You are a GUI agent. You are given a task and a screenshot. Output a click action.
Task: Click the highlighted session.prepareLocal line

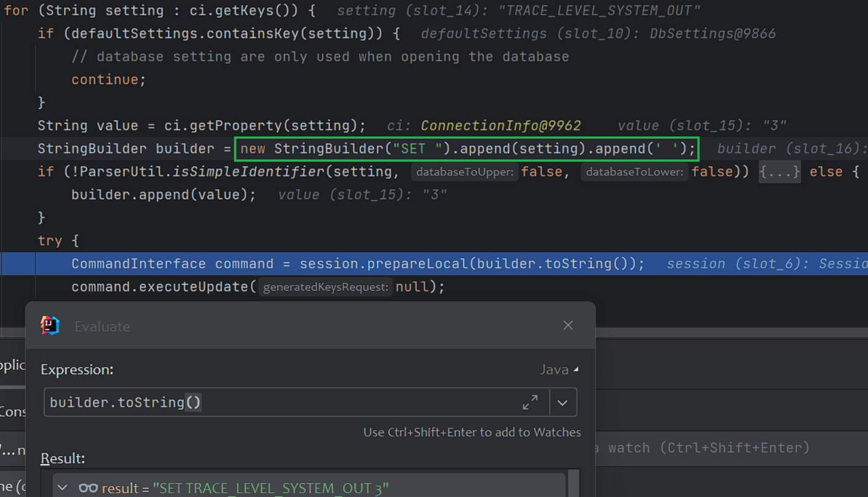click(434, 264)
